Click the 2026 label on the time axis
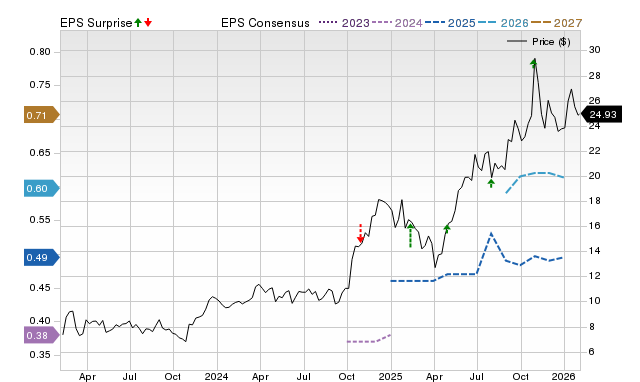Image resolution: width=640 pixels, height=382 pixels. (563, 376)
